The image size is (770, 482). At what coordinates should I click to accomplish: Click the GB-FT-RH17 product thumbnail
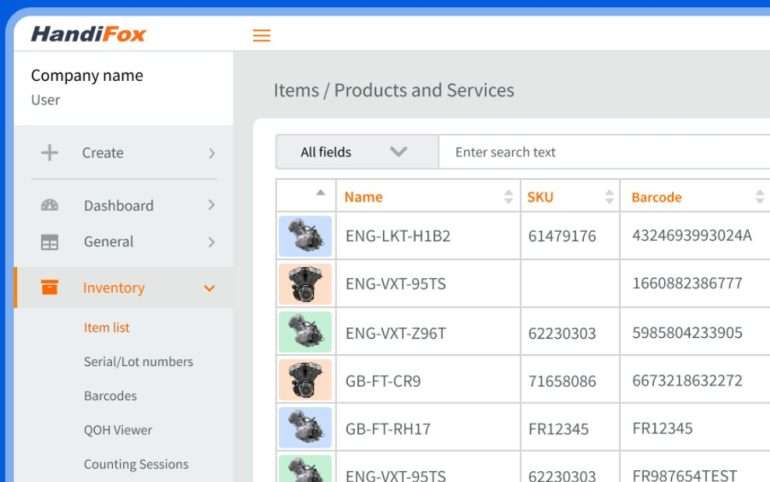click(305, 428)
